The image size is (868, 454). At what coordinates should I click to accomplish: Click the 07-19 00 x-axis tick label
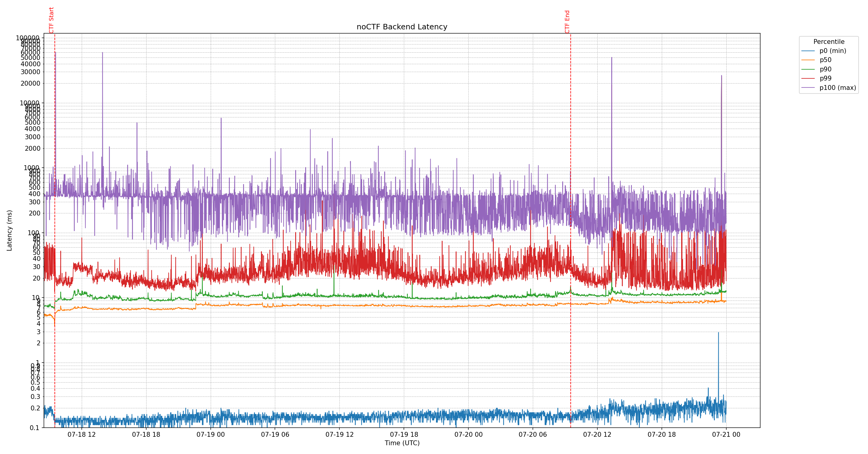point(211,434)
